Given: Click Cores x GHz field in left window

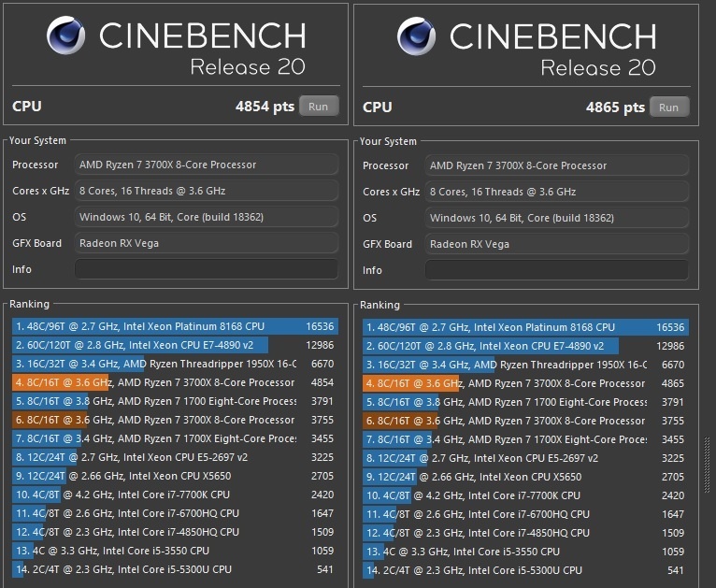Looking at the screenshot, I should click(207, 191).
